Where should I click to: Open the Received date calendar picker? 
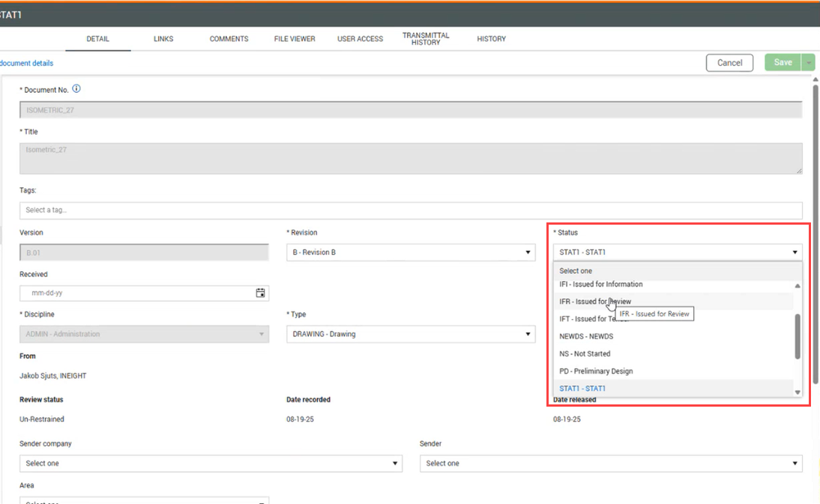tap(260, 294)
